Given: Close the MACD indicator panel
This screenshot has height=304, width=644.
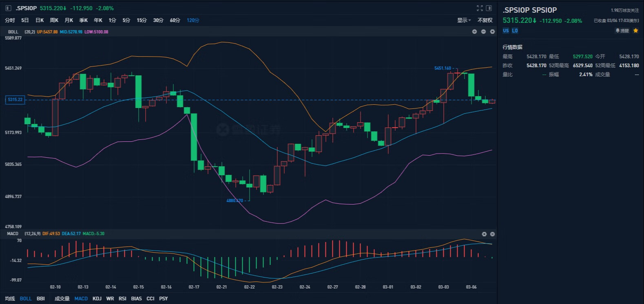Looking at the screenshot, I should pos(492,234).
